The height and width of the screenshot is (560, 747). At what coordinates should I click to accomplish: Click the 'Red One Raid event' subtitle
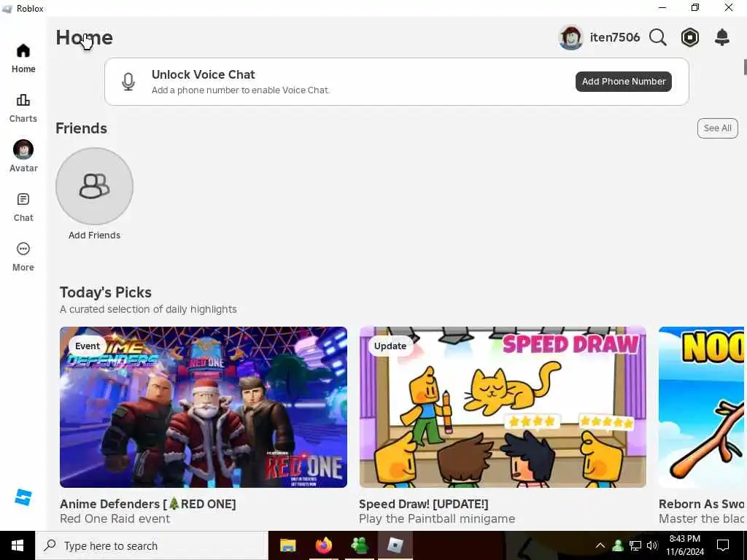tap(115, 518)
